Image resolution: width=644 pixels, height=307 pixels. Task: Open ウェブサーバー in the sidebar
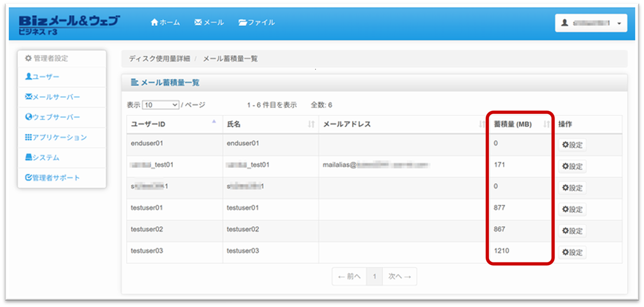tap(52, 117)
